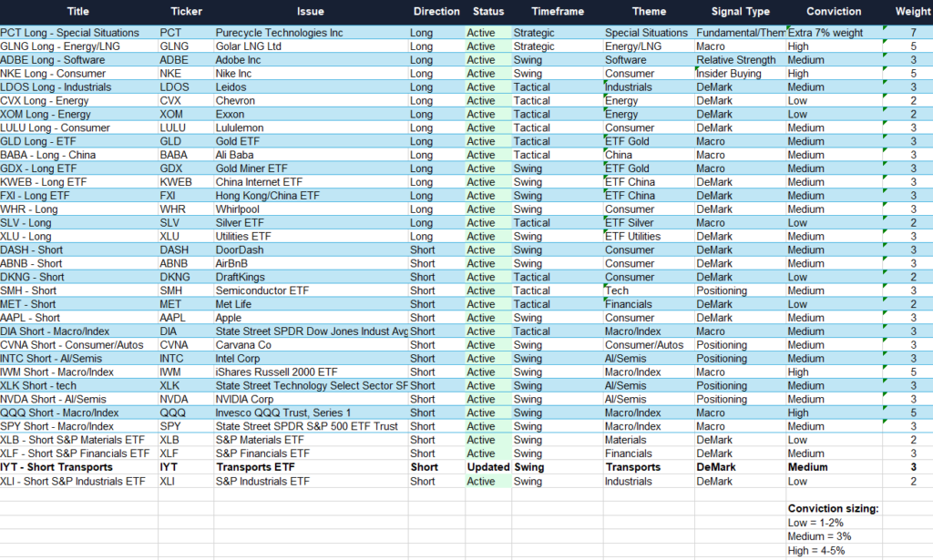Select the 'Consumer/Autos' theme cell

[649, 345]
